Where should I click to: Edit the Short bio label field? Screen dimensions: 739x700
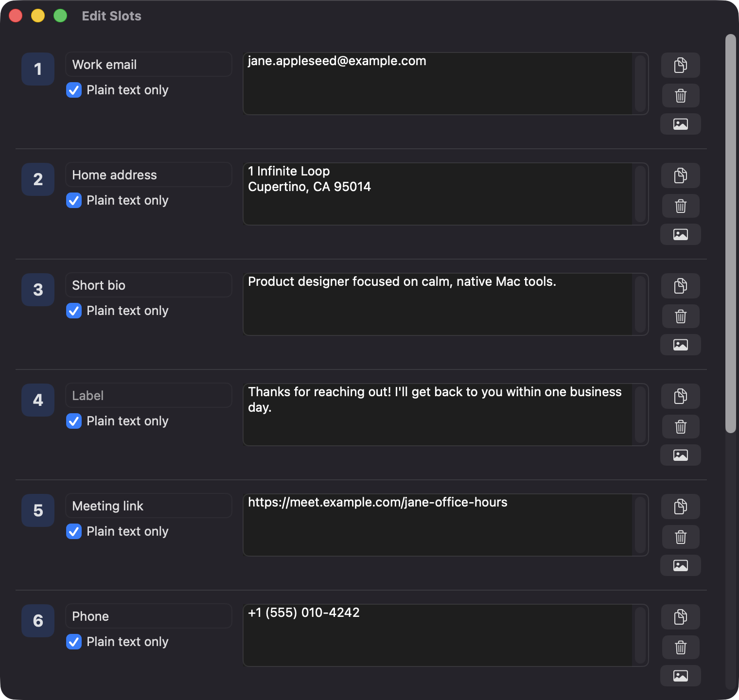click(x=149, y=285)
